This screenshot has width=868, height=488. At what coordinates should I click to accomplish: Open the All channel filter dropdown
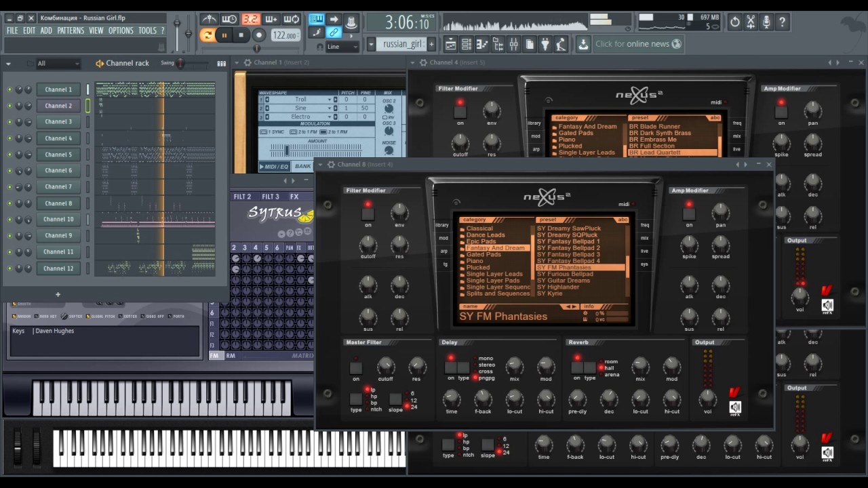click(x=58, y=63)
